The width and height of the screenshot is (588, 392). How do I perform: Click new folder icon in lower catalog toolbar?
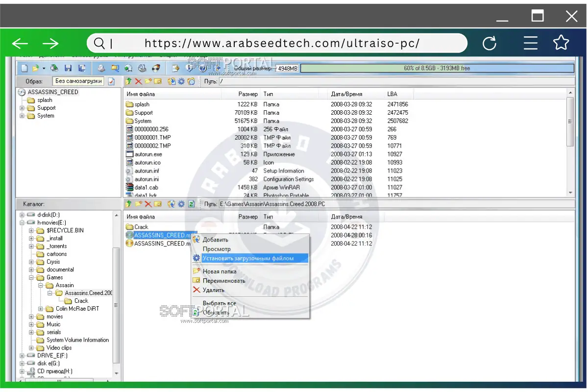138,204
